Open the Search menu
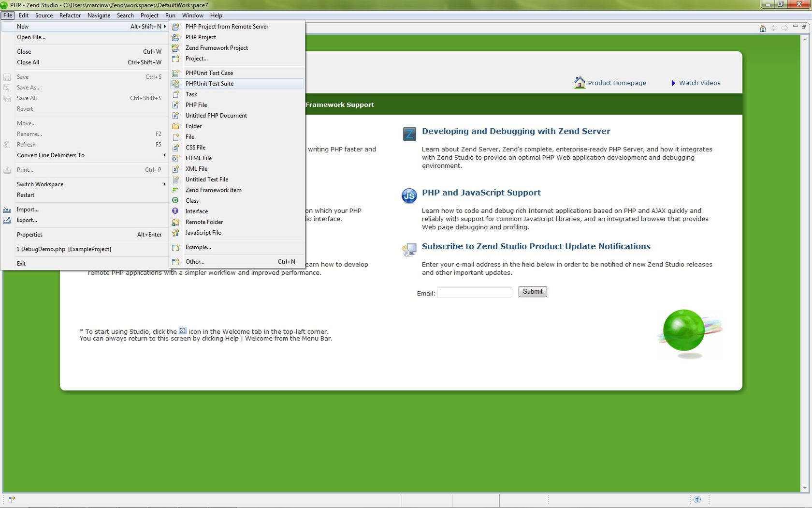The width and height of the screenshot is (812, 508). pos(125,15)
